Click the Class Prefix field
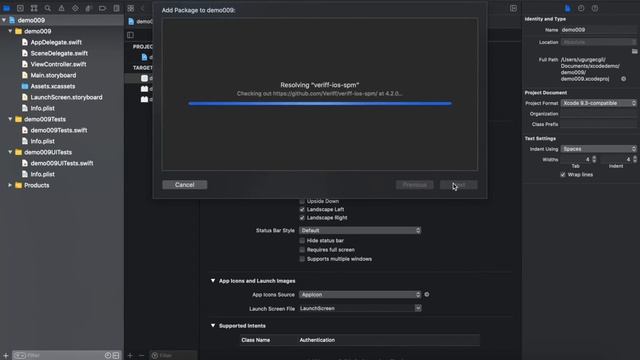This screenshot has height=360, width=640. 598,124
